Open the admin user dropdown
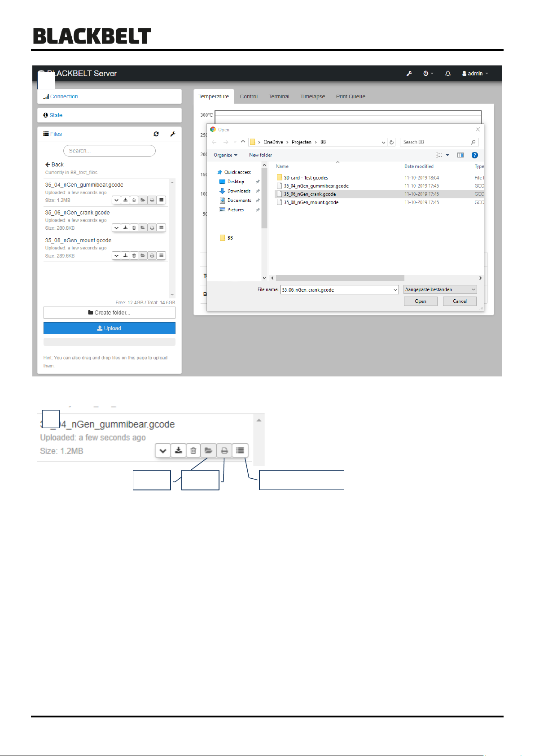Image resolution: width=535 pixels, height=756 pixels. [475, 74]
